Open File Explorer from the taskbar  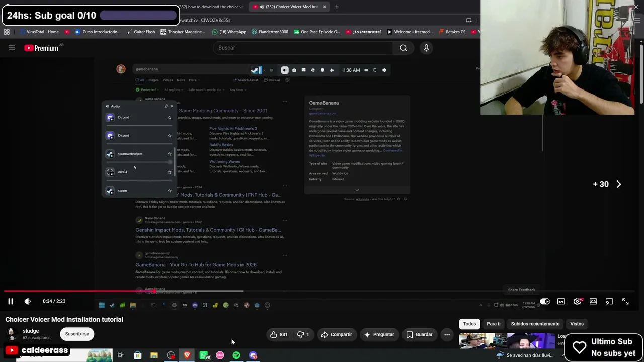[154, 355]
